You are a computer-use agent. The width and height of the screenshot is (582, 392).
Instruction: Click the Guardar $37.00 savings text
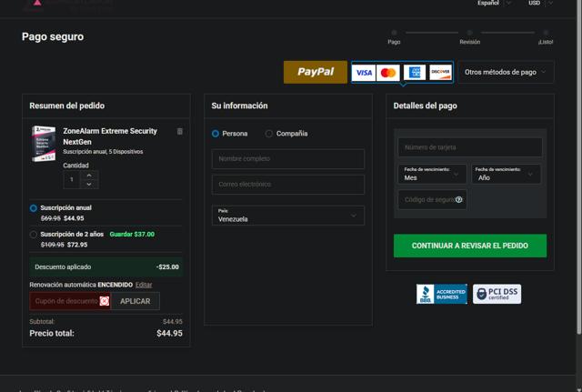pos(132,235)
